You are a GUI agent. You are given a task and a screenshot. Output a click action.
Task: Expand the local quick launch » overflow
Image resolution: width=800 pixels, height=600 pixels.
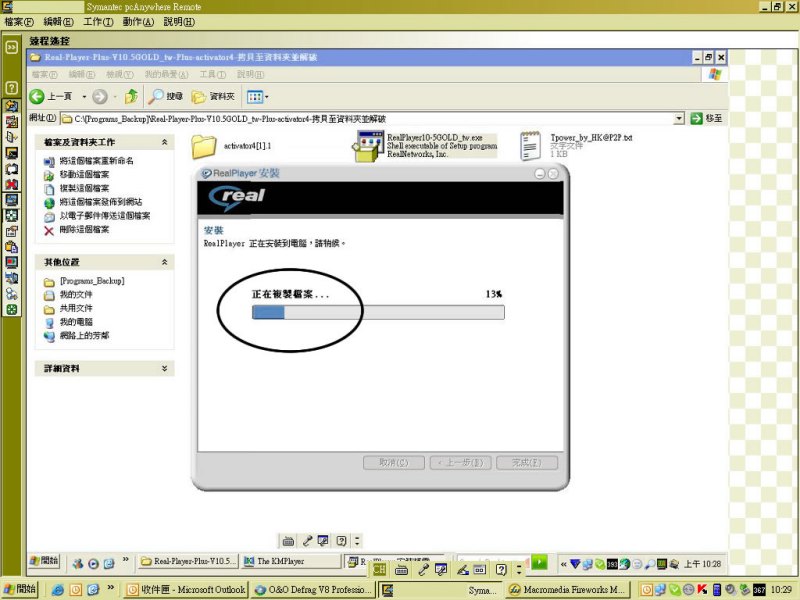110,588
